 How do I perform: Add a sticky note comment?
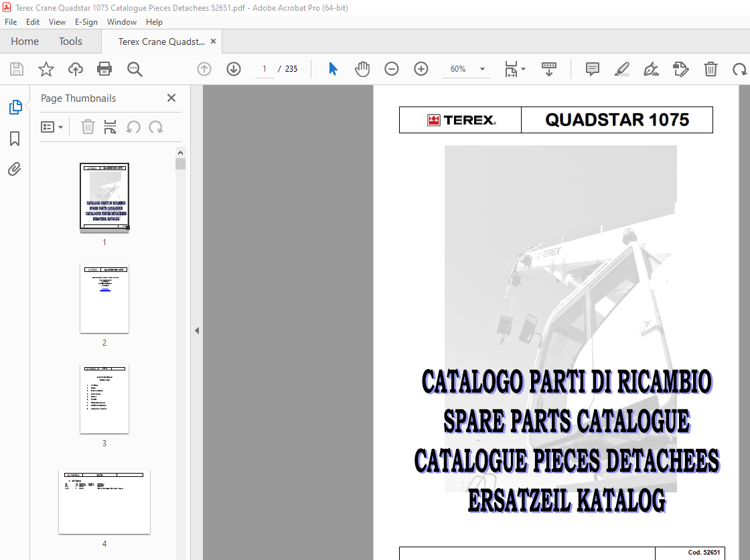tap(592, 69)
